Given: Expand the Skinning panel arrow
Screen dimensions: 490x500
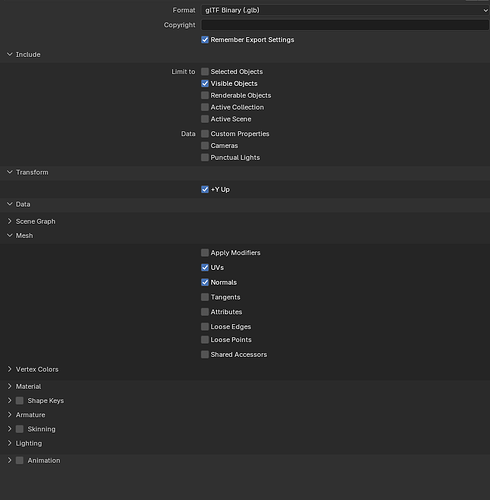Looking at the screenshot, I should pos(10,429).
